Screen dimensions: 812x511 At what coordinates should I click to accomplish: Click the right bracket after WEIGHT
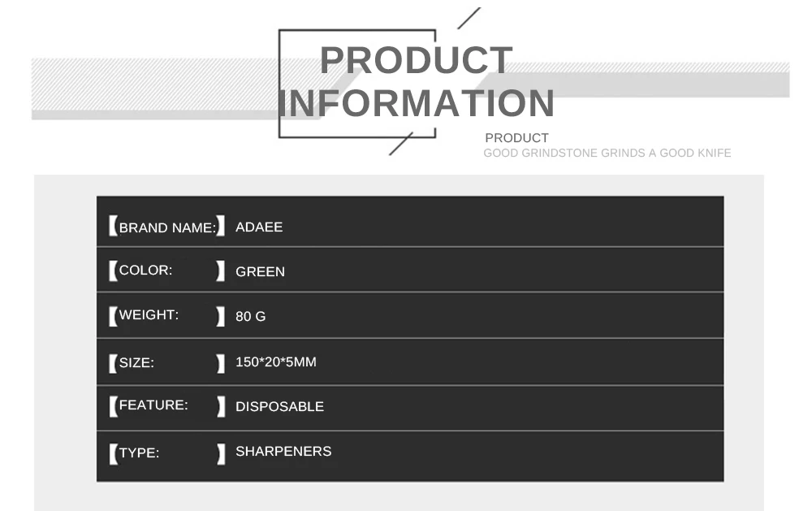[221, 316]
